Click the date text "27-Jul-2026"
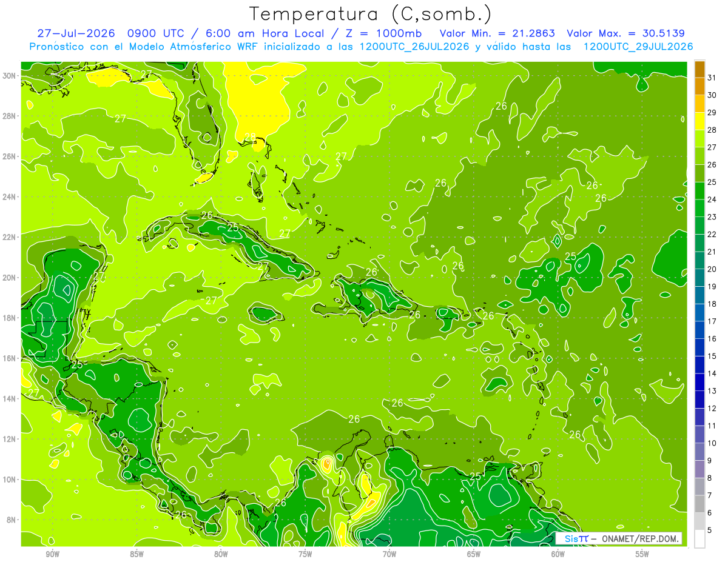 (x=77, y=33)
